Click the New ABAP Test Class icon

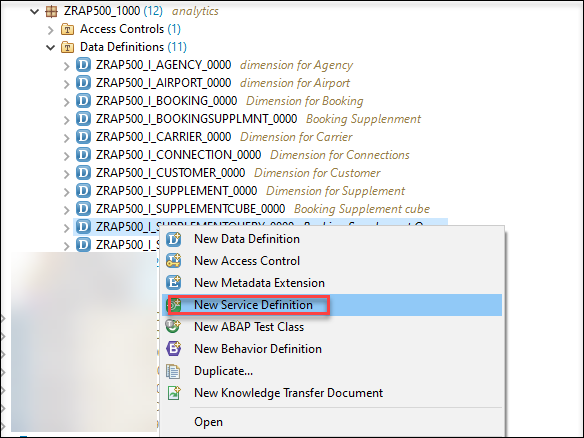174,327
